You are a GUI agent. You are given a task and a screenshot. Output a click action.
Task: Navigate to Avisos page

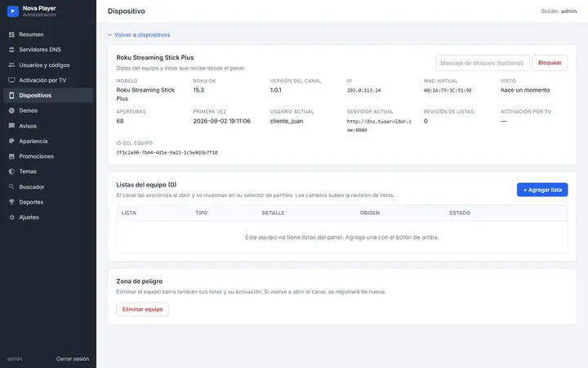tap(48, 126)
